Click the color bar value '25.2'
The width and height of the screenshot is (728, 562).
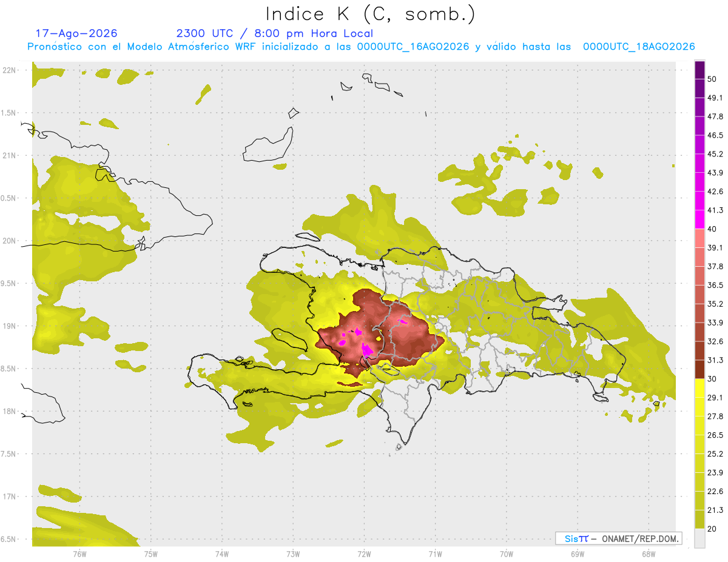coord(715,453)
